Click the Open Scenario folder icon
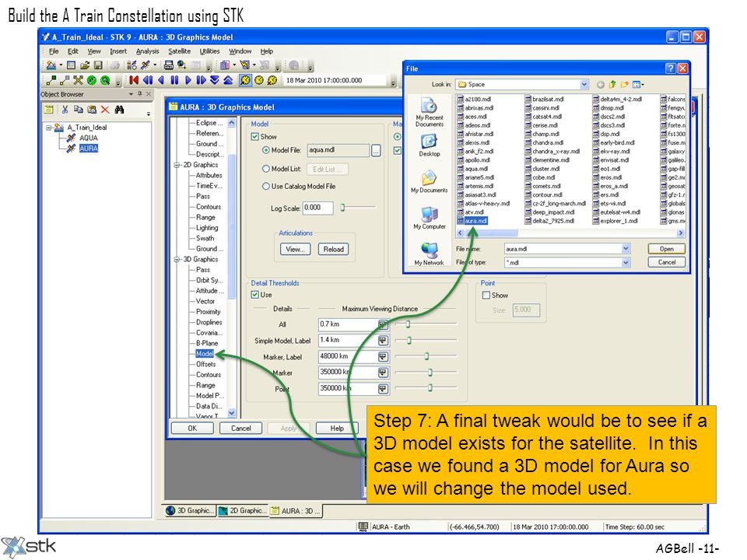This screenshot has height=560, width=747. click(x=85, y=65)
